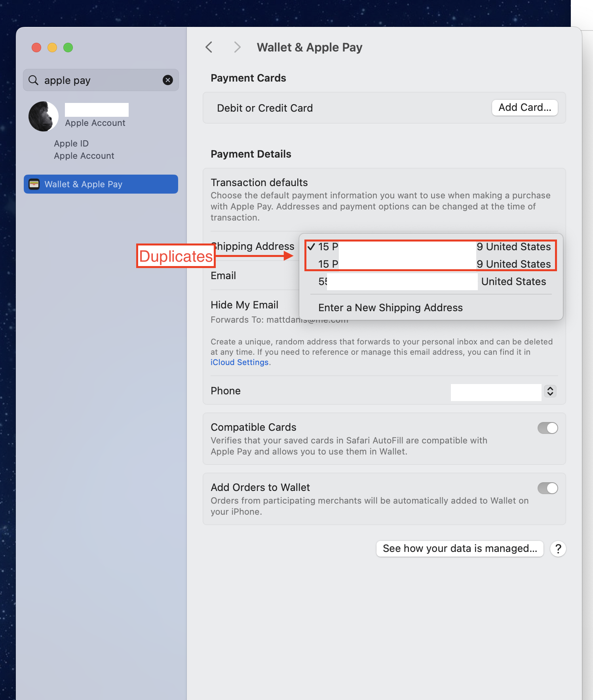
Task: Go back with the left chevron
Action: tap(209, 47)
